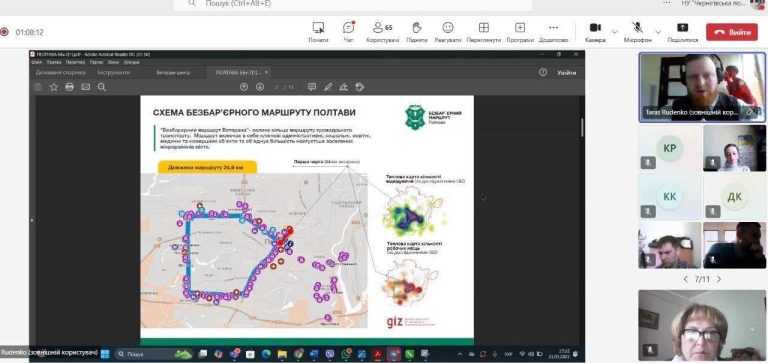Click the Acrobat email envelope icon
The image size is (768, 363).
tap(86, 87)
